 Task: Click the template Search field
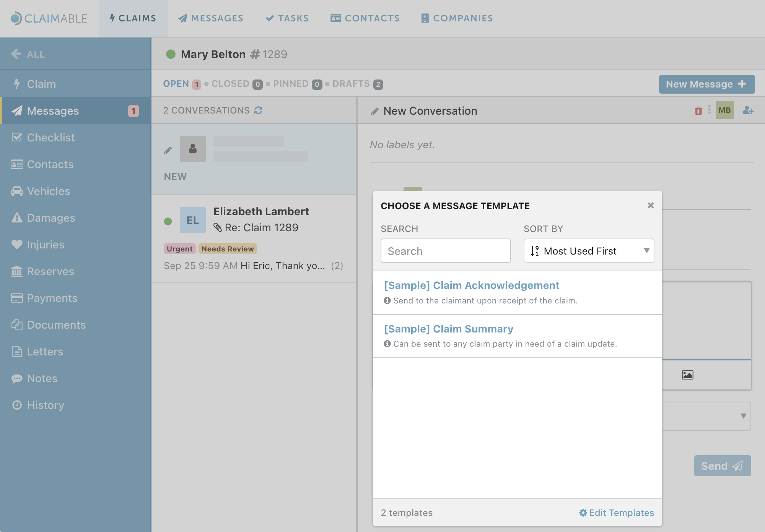pos(446,251)
